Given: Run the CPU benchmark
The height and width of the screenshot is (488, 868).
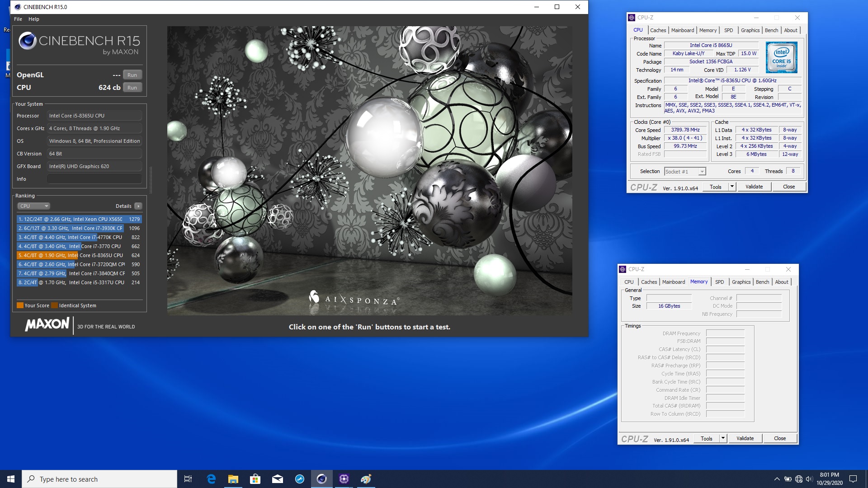Looking at the screenshot, I should [132, 88].
